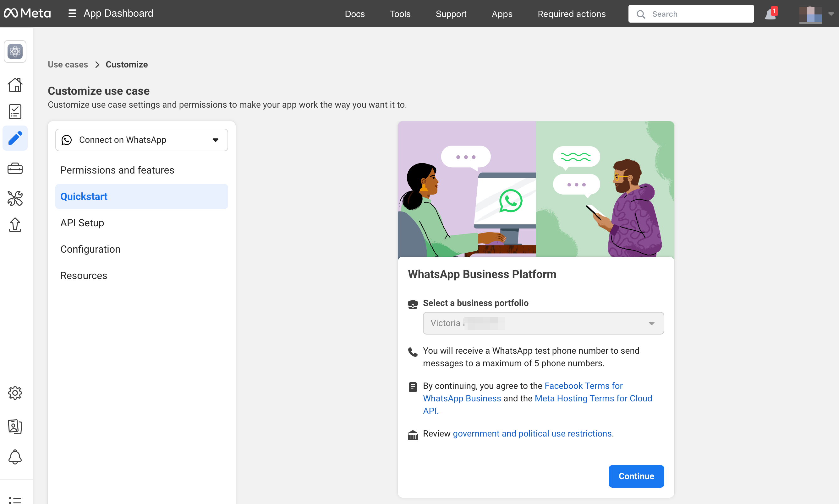Screen dimensions: 839x504
Task: Open the sidebar alerts bell icon
Action: 15,457
